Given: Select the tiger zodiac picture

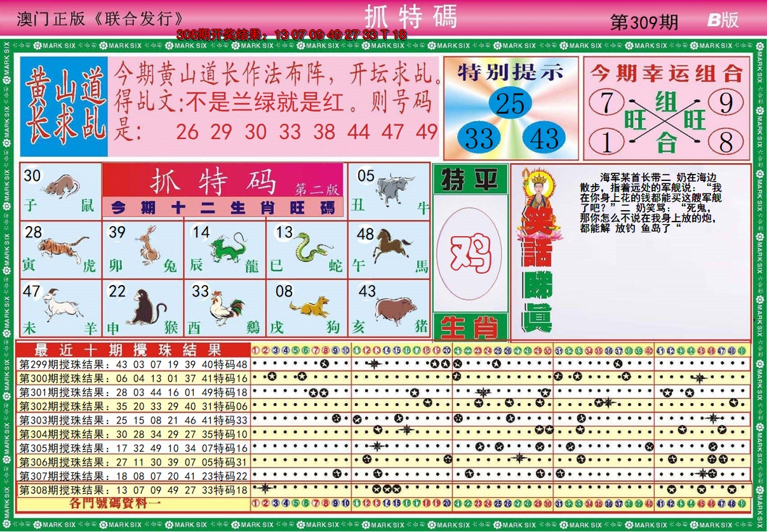Looking at the screenshot, I should point(63,248).
